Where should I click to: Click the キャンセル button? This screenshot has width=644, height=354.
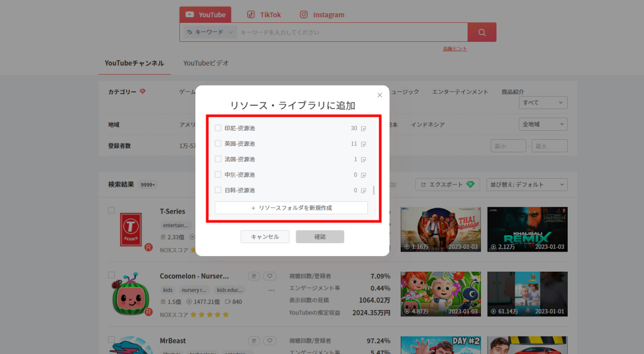point(265,237)
